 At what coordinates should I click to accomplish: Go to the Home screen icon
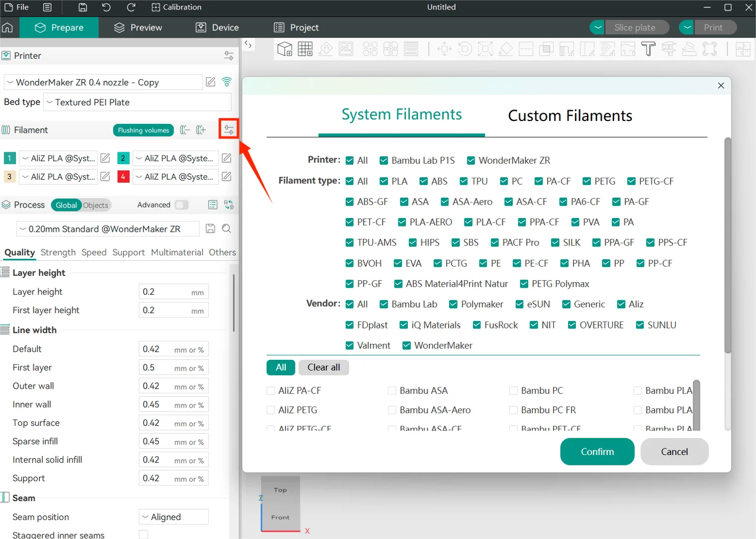click(x=7, y=27)
